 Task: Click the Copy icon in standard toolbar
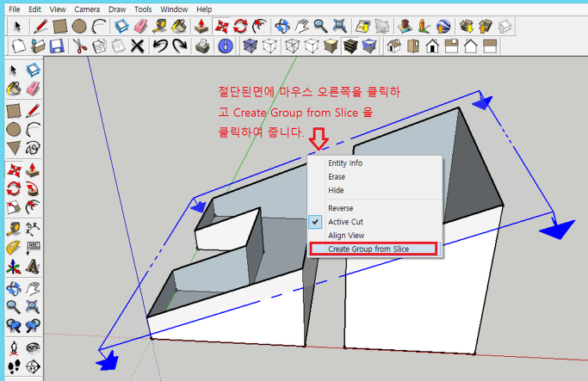pyautogui.click(x=99, y=46)
